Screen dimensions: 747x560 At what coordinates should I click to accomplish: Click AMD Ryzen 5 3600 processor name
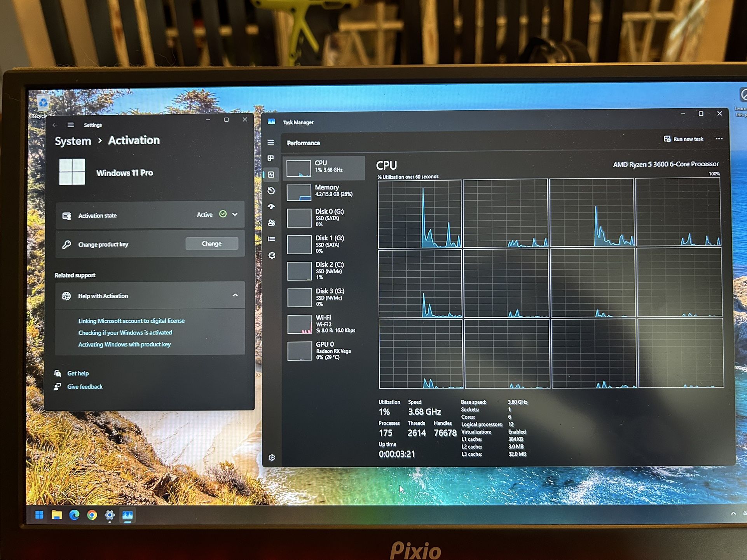pos(666,164)
